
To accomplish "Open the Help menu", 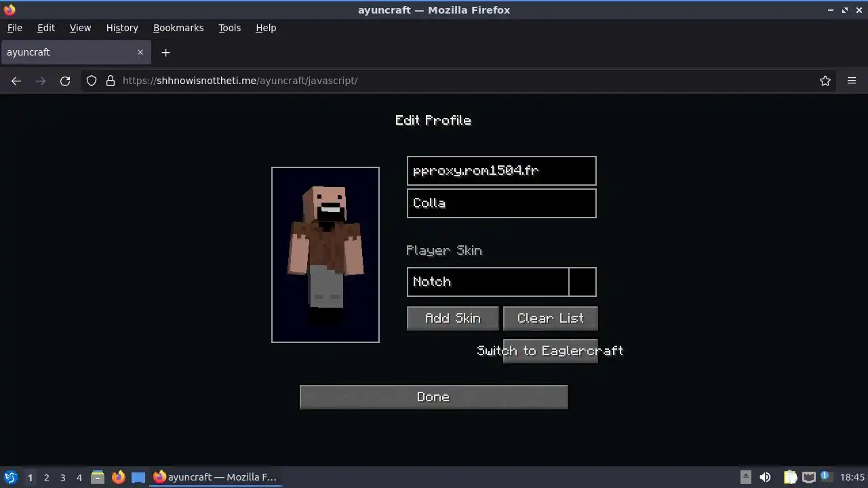I will (266, 28).
